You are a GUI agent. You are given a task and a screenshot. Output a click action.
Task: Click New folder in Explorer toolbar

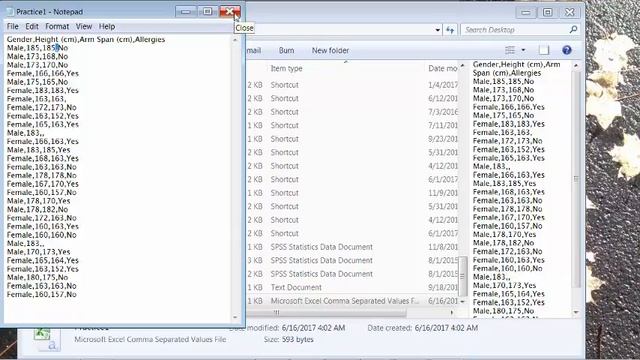(x=330, y=51)
